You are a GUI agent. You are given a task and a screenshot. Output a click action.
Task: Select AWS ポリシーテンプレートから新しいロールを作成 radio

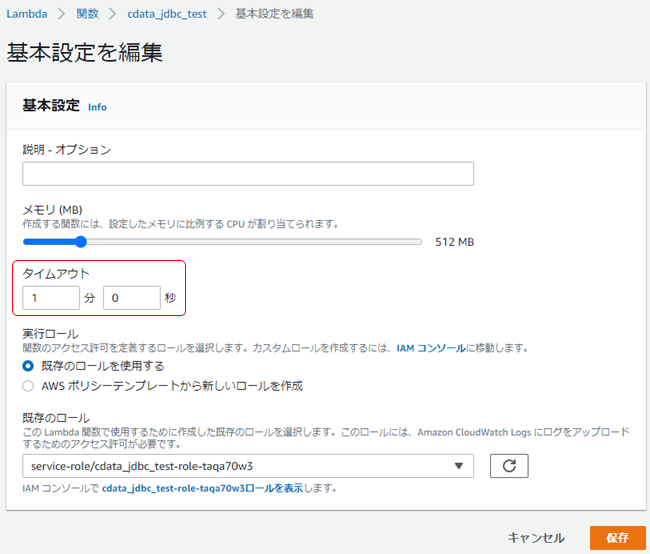[28, 386]
